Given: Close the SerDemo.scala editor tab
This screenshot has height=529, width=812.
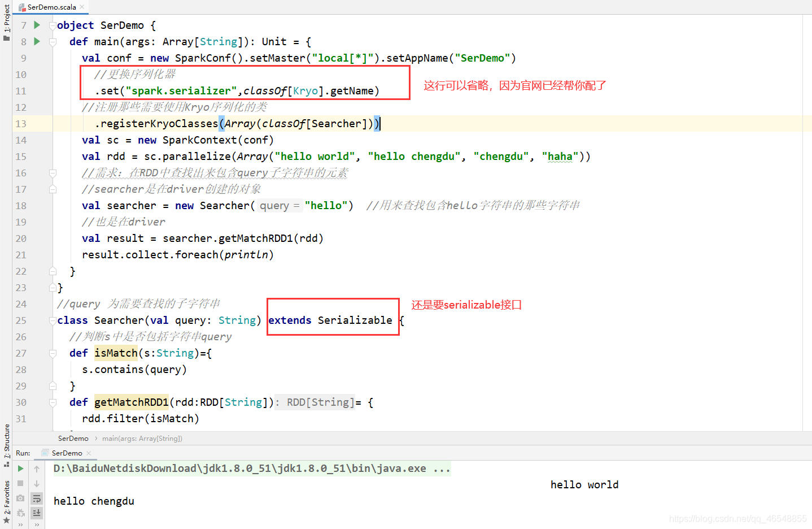Looking at the screenshot, I should tap(82, 7).
